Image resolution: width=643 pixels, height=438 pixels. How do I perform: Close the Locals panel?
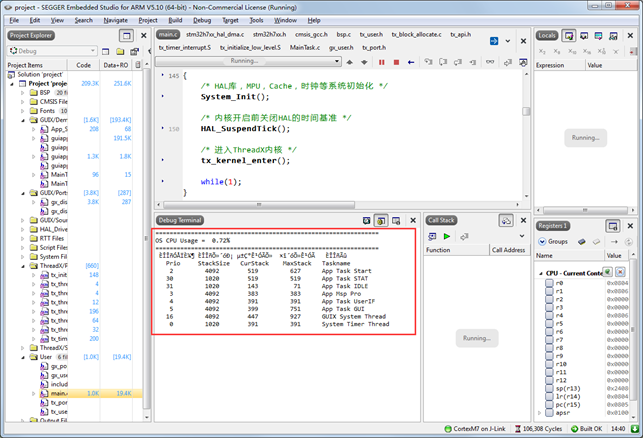click(629, 36)
